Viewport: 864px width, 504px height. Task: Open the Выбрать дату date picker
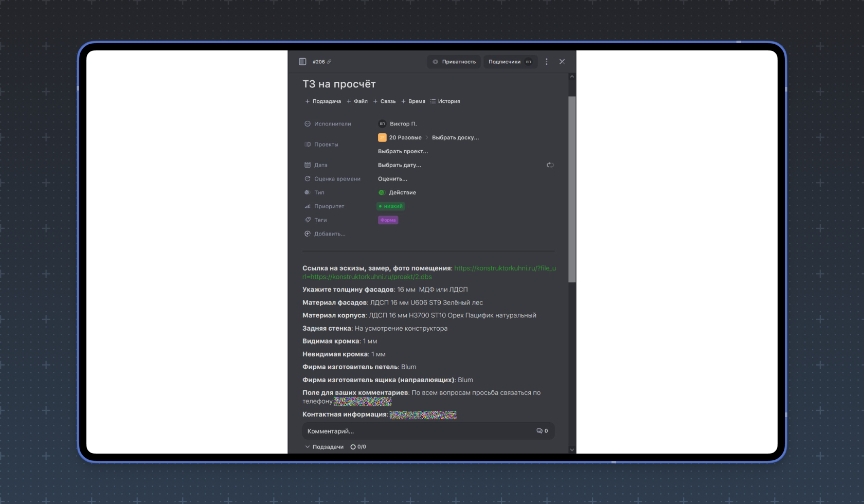(x=399, y=165)
